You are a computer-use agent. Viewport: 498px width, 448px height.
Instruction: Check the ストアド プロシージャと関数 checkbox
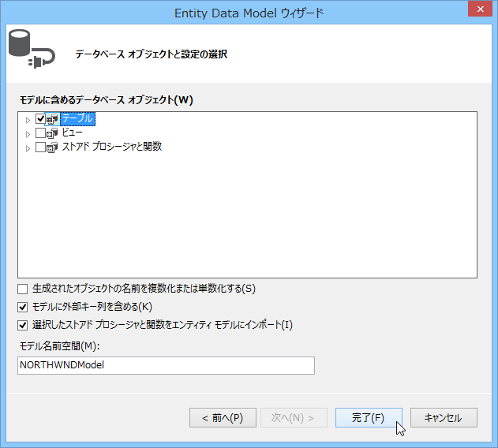(41, 147)
